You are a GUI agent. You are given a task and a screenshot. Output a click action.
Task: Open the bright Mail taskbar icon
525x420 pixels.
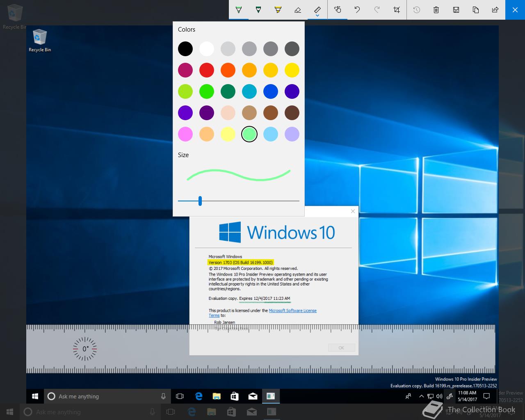pos(253,396)
